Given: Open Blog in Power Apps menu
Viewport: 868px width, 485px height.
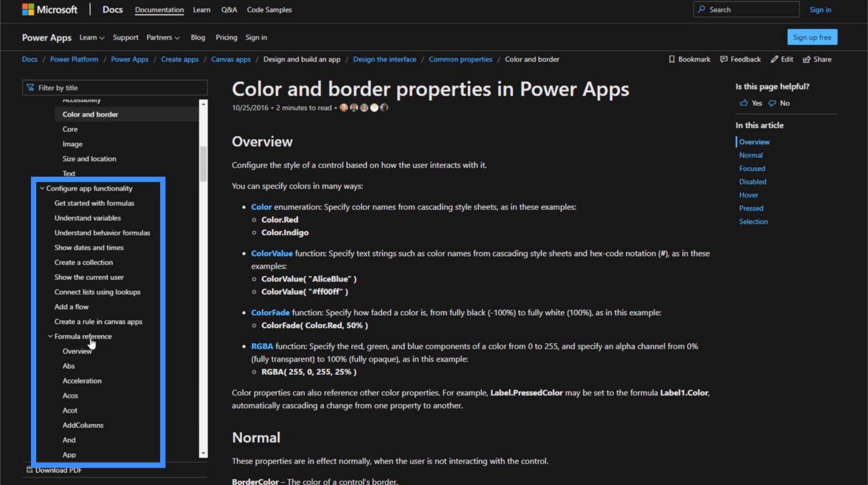Looking at the screenshot, I should tap(198, 37).
